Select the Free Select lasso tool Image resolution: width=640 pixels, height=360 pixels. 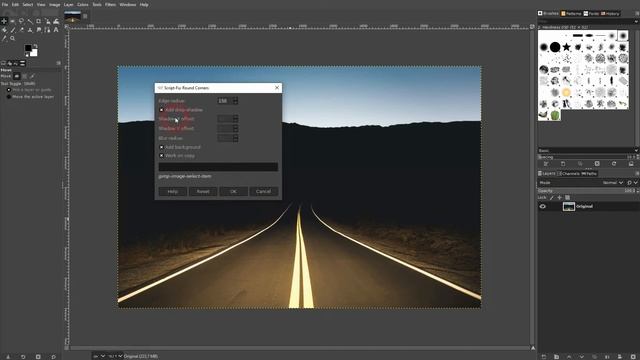[21, 21]
